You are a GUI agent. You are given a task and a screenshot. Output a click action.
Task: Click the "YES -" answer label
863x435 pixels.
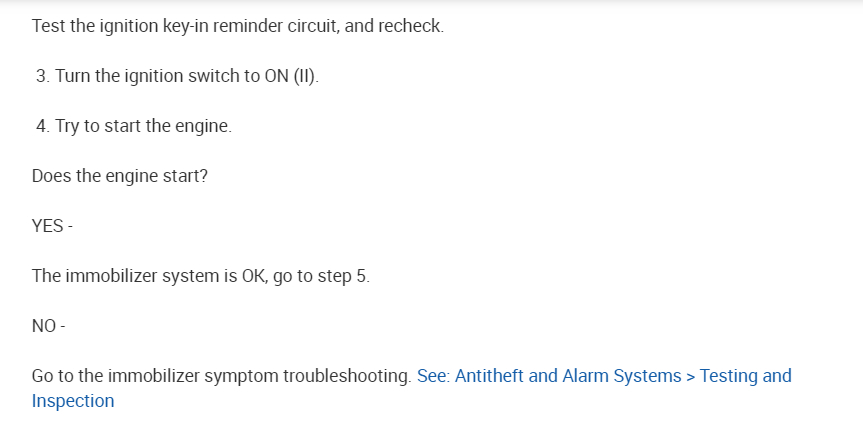[x=52, y=226]
